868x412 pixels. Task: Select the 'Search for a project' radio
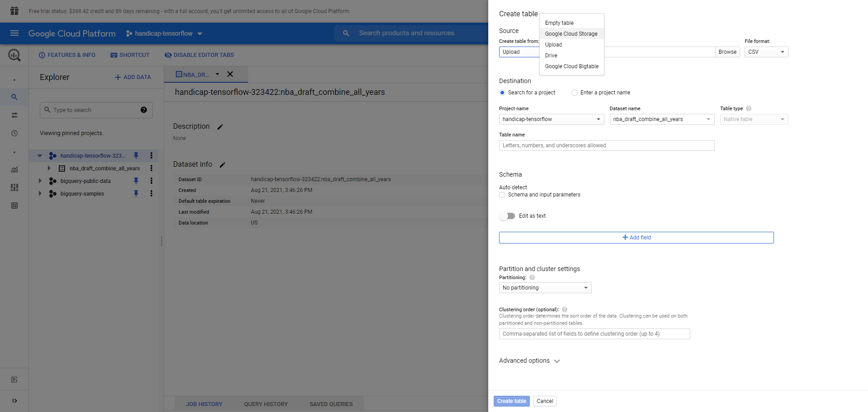(502, 93)
